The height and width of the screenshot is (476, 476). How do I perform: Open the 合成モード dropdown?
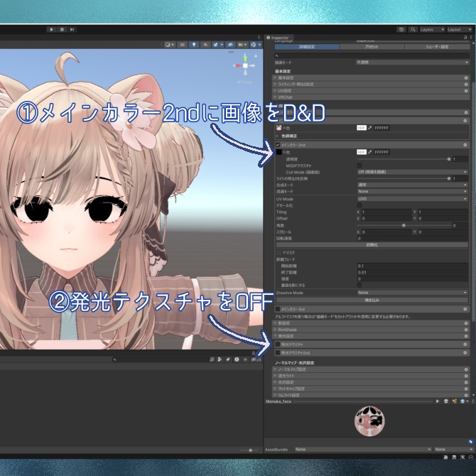(x=412, y=185)
